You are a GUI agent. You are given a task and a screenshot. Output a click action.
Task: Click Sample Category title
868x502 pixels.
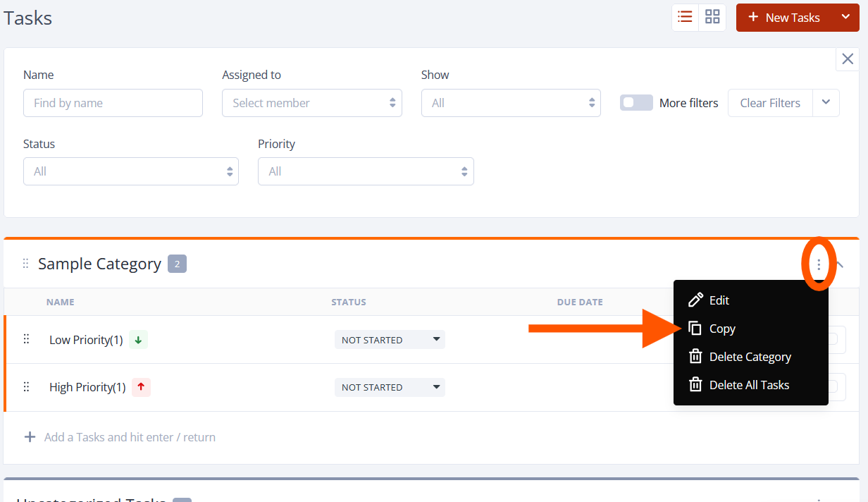(x=99, y=264)
